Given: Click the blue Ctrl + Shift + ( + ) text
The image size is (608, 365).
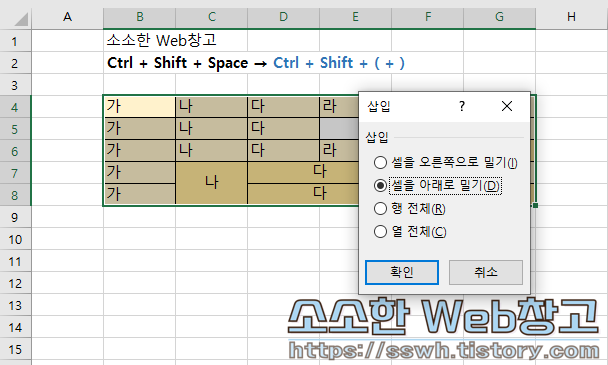Looking at the screenshot, I should pyautogui.click(x=339, y=63).
